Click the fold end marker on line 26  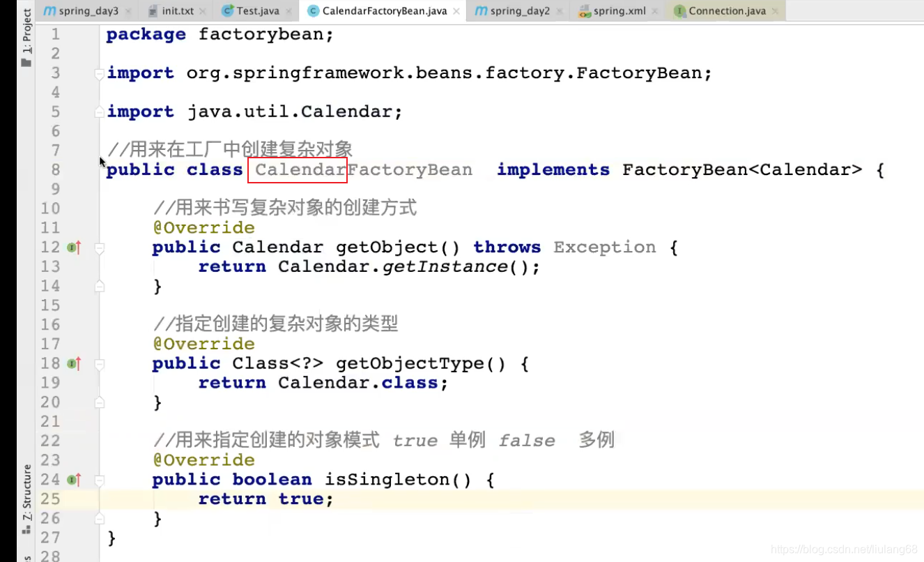[x=100, y=519]
